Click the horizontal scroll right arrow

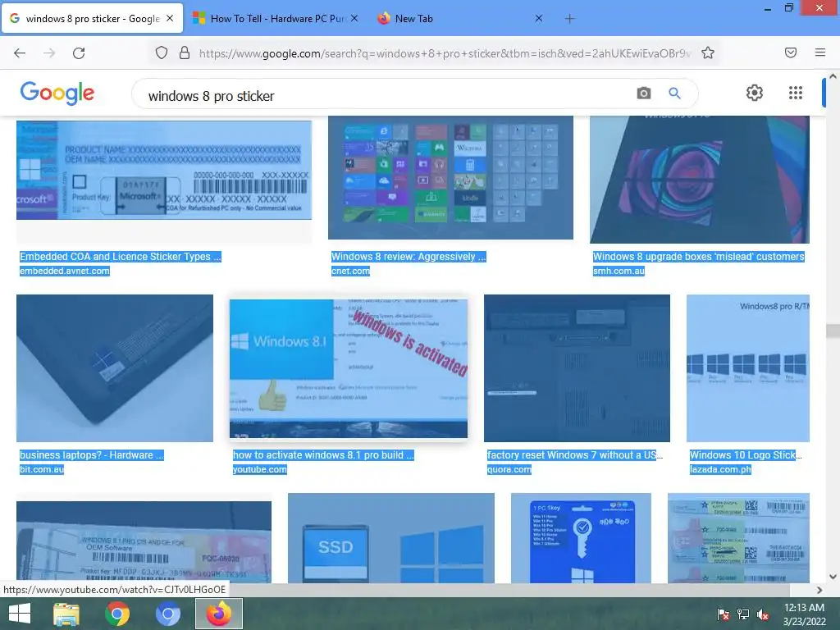click(819, 590)
